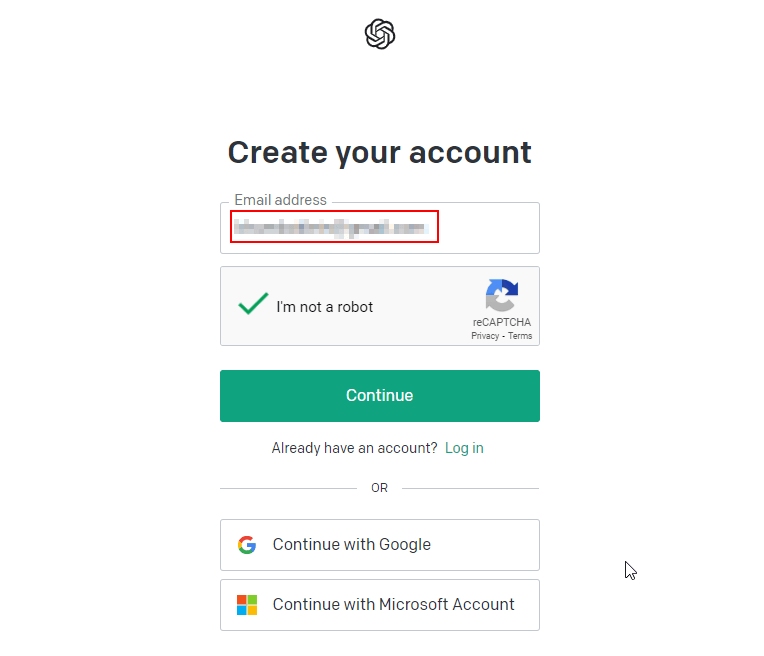This screenshot has width=764, height=656.
Task: Click the "I'm not a robot" label
Action: click(x=325, y=307)
